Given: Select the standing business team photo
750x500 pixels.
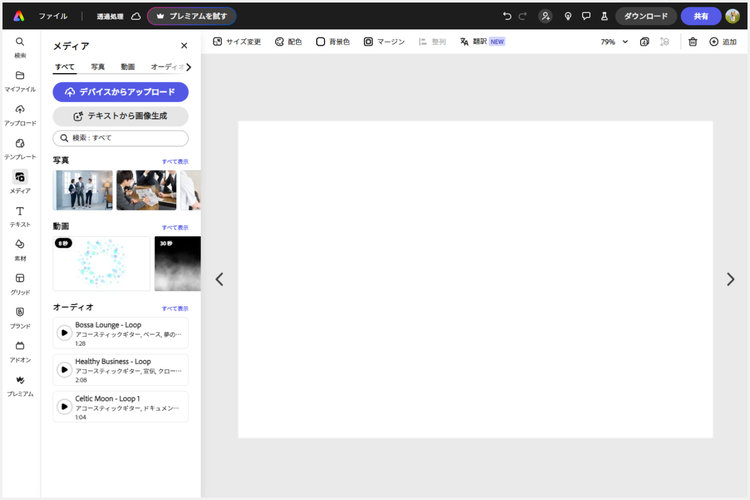Looking at the screenshot, I should [x=83, y=190].
